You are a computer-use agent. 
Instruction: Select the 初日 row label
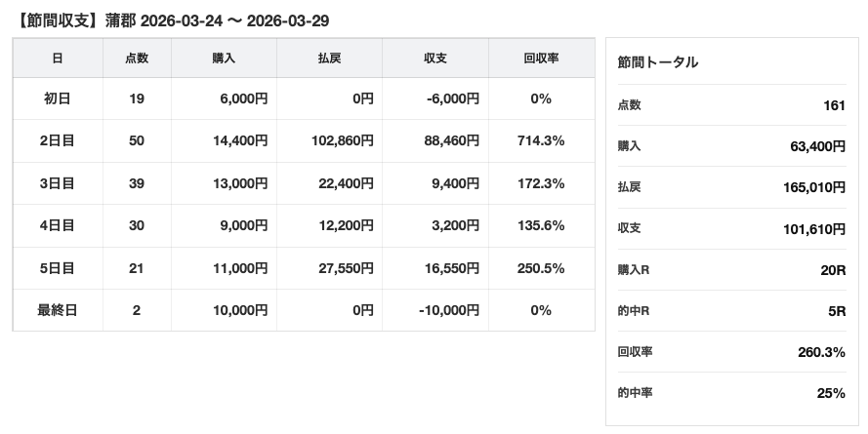[58, 99]
